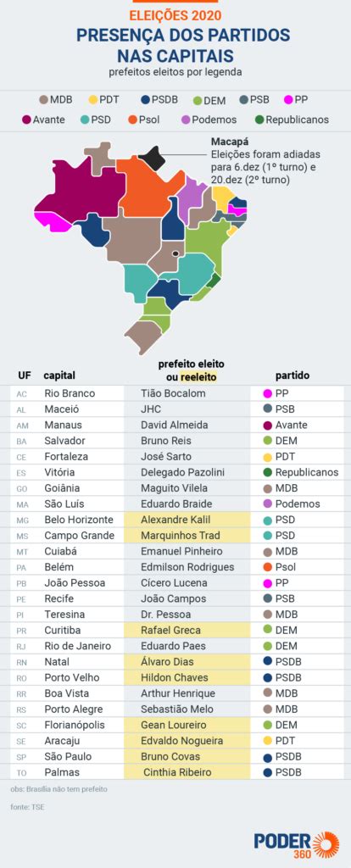Screen dimensions: 351x868
Task: Click the Poder360 sun logo icon
Action: click(326, 845)
